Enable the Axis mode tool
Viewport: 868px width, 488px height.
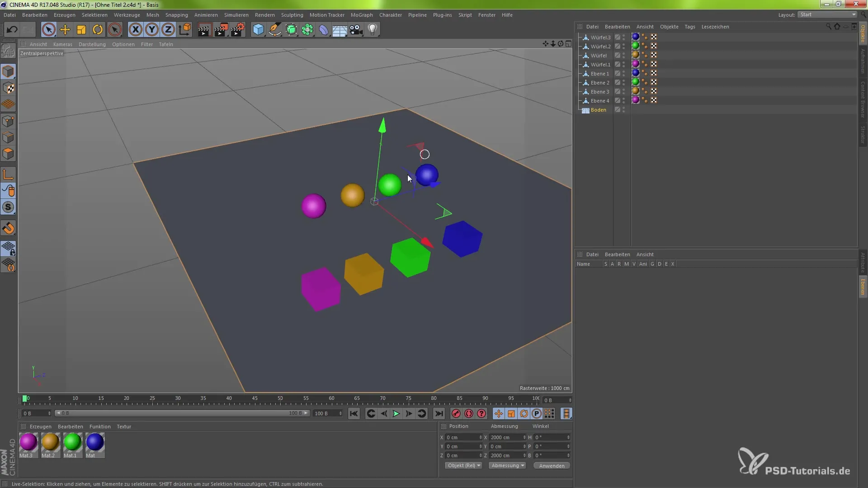click(8, 174)
